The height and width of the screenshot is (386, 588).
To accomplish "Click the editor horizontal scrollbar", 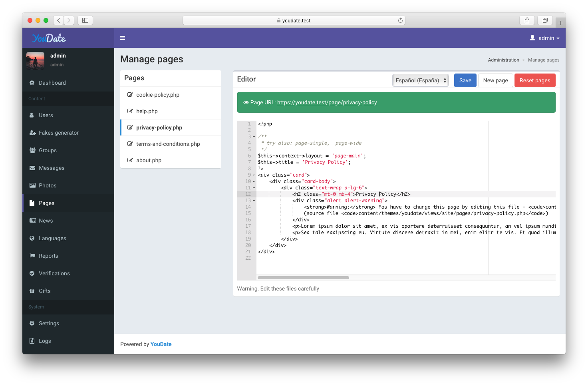I will (x=303, y=278).
